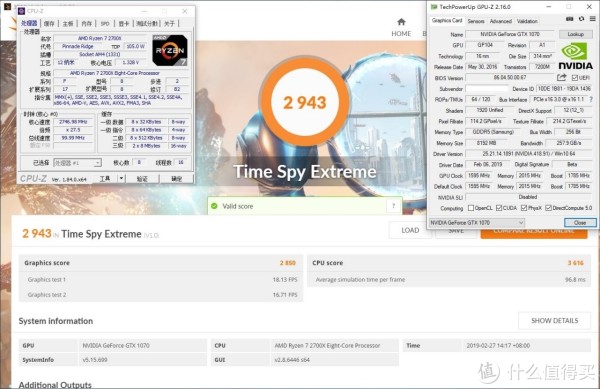Viewport: 600px width, 389px height.
Task: Enable the OpenCL checkbox
Action: click(x=471, y=208)
